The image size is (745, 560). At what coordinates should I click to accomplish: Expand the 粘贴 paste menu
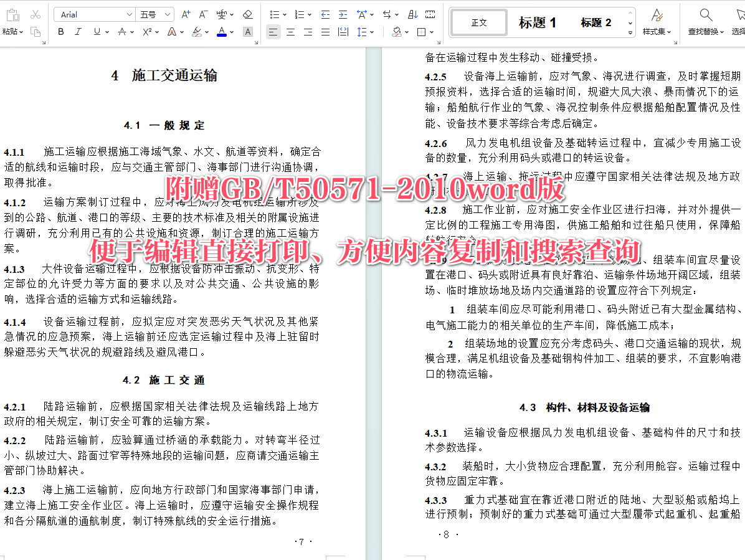click(x=12, y=32)
